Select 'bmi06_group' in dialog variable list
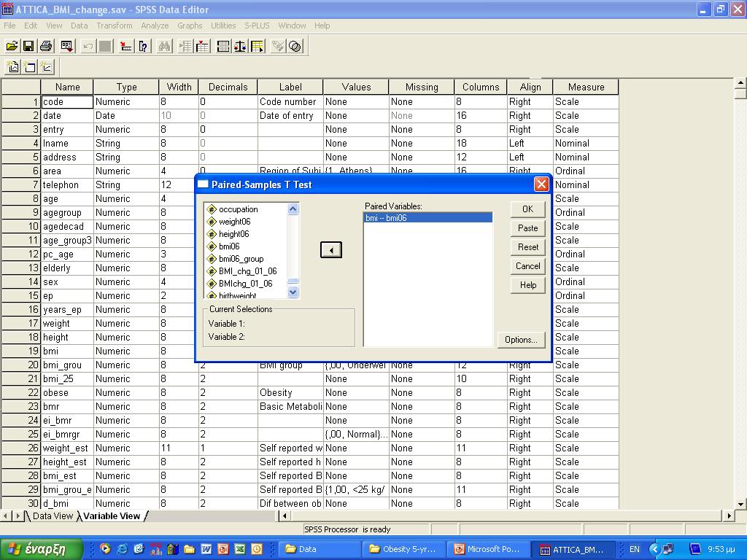 pyautogui.click(x=241, y=259)
